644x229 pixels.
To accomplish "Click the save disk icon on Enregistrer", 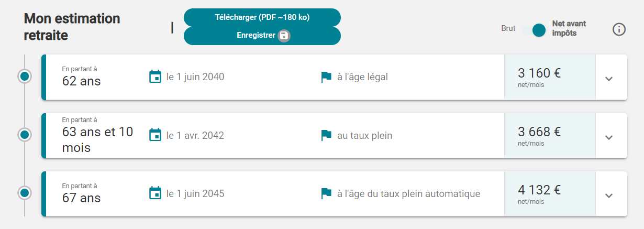I will click(284, 36).
